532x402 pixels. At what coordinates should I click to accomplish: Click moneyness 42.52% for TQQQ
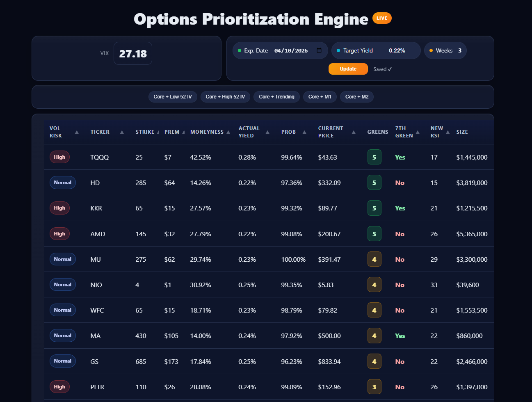pos(201,157)
